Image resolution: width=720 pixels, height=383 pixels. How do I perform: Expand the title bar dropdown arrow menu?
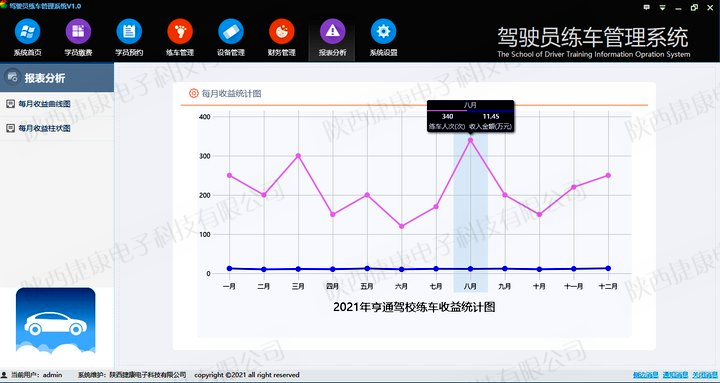point(663,7)
